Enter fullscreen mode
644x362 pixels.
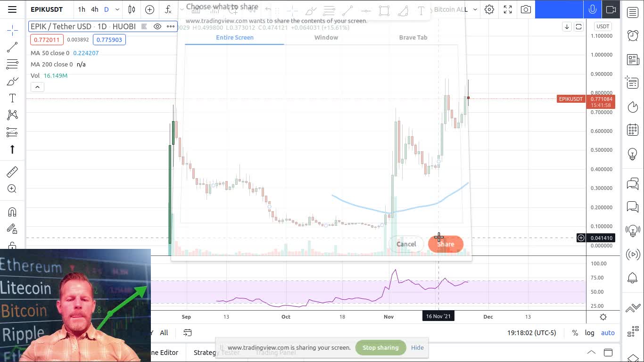508,9
